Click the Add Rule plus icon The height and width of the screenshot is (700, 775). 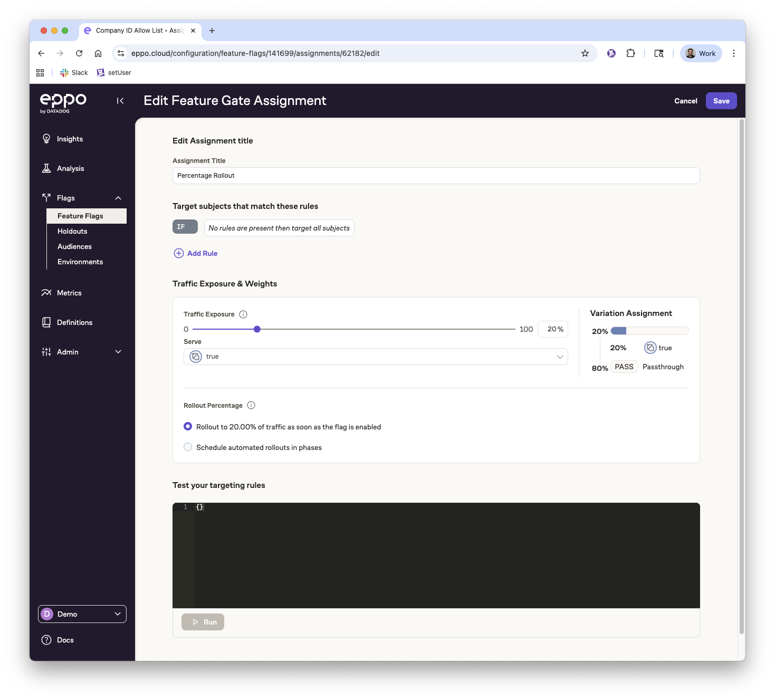[x=179, y=253]
